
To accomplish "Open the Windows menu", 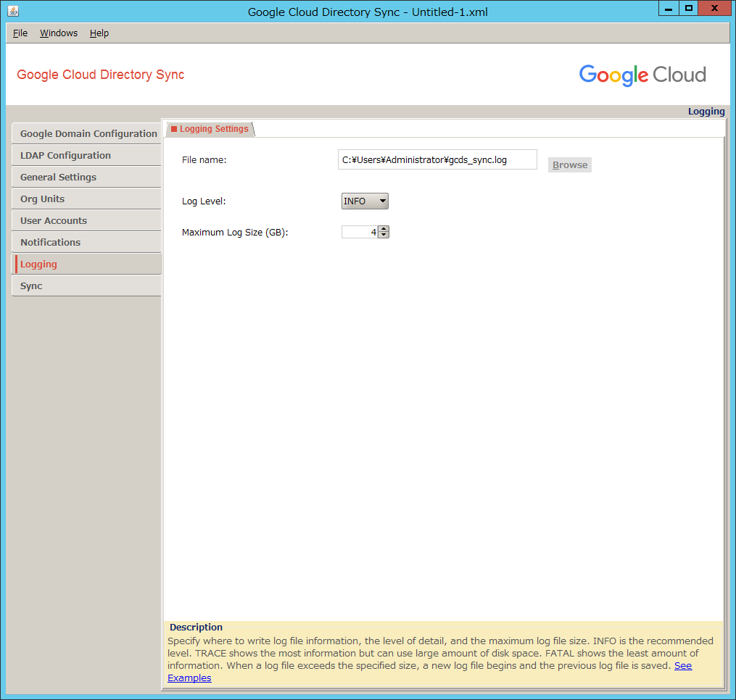I will click(x=59, y=33).
